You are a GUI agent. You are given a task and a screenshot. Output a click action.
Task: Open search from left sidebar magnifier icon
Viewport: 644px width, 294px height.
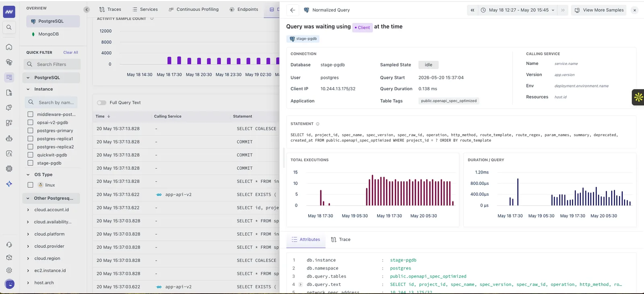point(9,27)
